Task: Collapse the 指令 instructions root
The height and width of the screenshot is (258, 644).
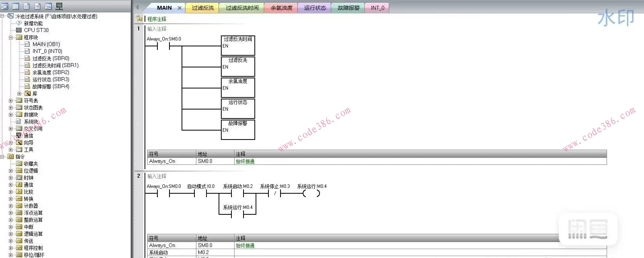Action: pyautogui.click(x=2, y=157)
